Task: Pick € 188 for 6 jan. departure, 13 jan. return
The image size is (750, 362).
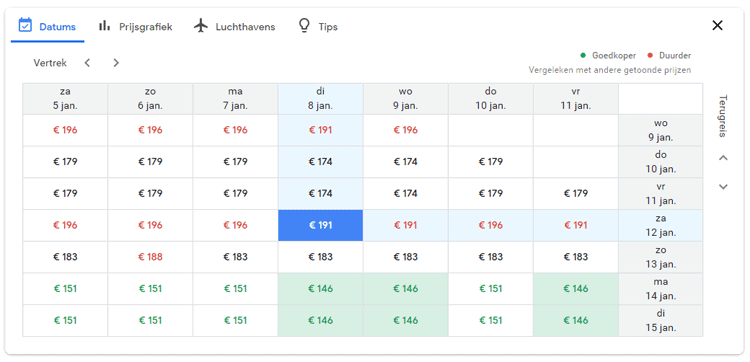Action: [x=150, y=257]
